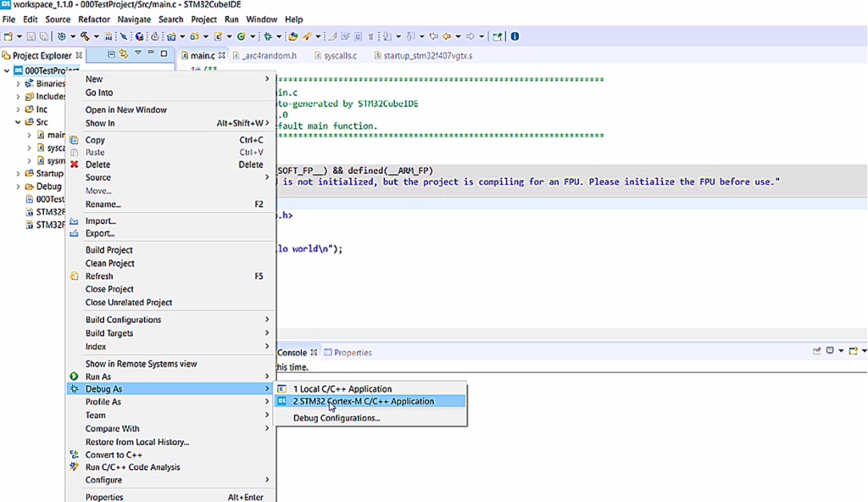Click the last edit location icon
868x502 pixels.
433,36
